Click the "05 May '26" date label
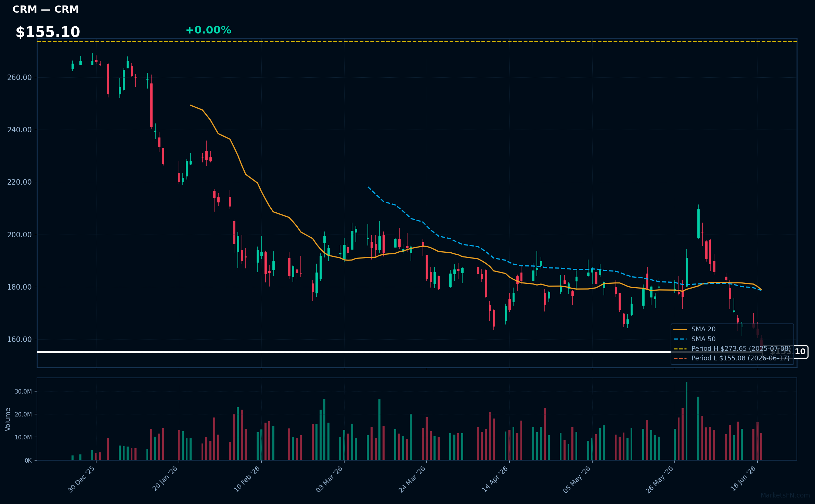Viewport: 815px width, 504px height. (x=577, y=479)
